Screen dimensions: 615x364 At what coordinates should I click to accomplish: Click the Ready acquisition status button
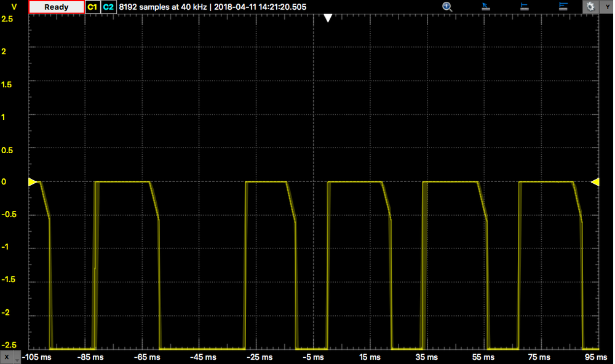[x=57, y=7]
